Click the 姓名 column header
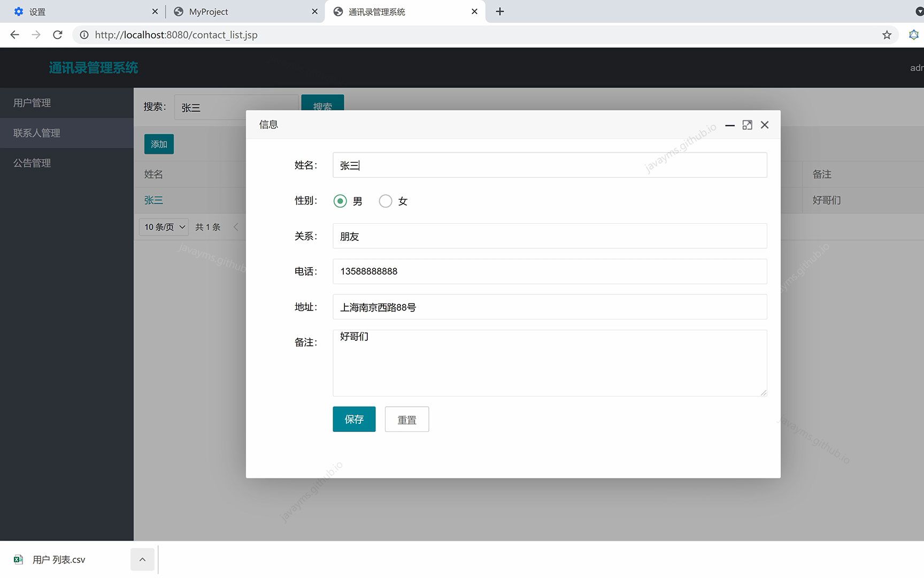This screenshot has width=924, height=578. 153,174
